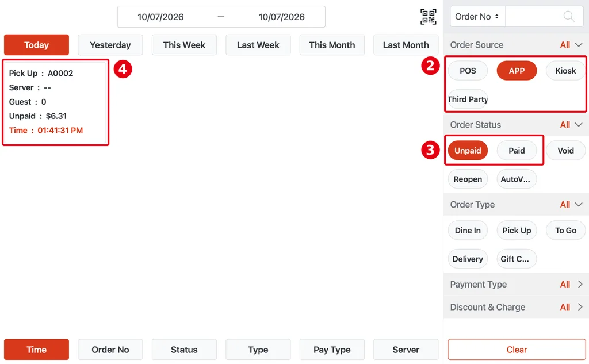Filter by Dine In order type
Image resolution: width=589 pixels, height=364 pixels.
(468, 230)
